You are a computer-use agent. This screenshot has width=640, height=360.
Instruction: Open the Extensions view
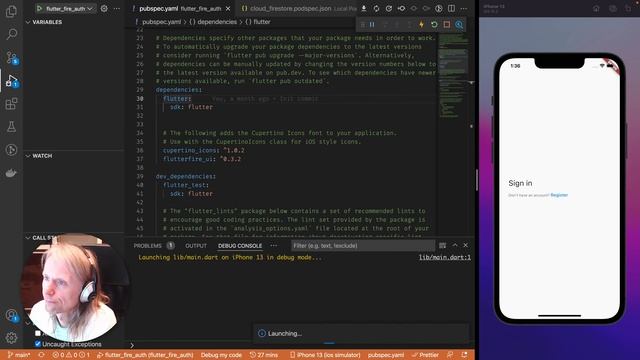11,104
